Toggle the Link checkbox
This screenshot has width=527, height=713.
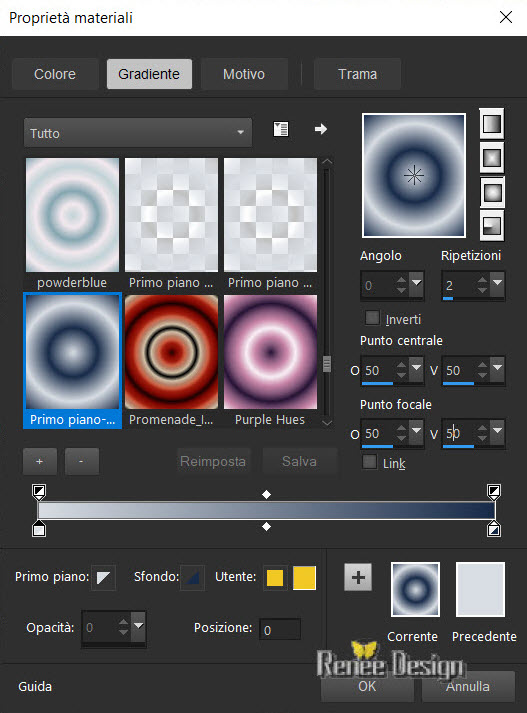(369, 462)
